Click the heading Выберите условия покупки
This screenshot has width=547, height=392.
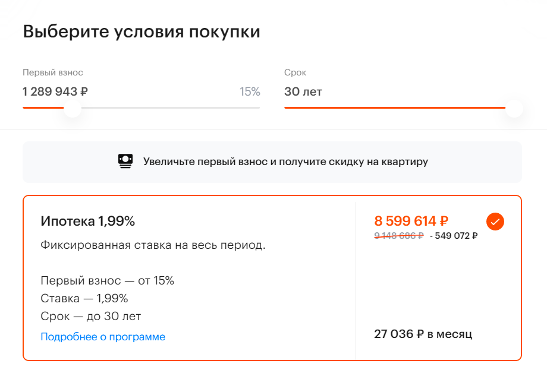tap(141, 31)
